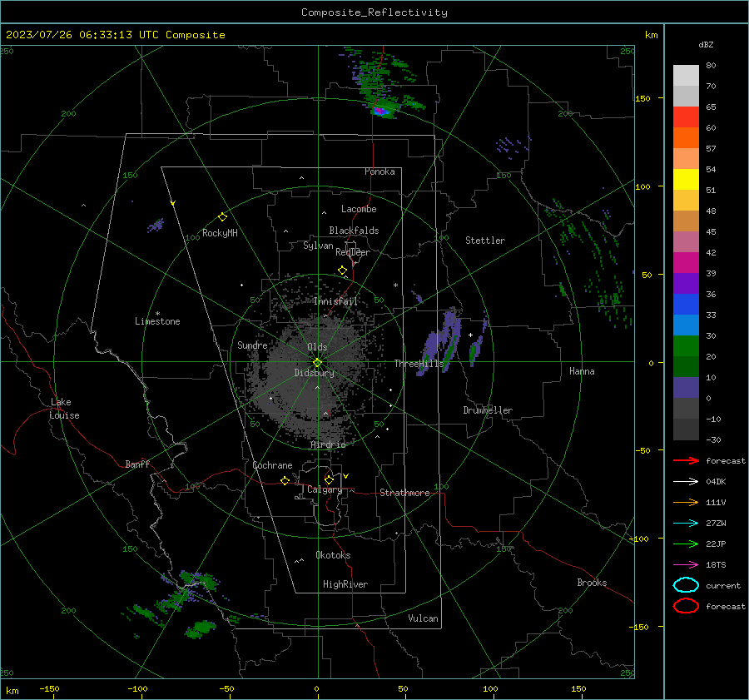Click the magenta 18TS arrow icon
This screenshot has width=749, height=700.
[686, 565]
